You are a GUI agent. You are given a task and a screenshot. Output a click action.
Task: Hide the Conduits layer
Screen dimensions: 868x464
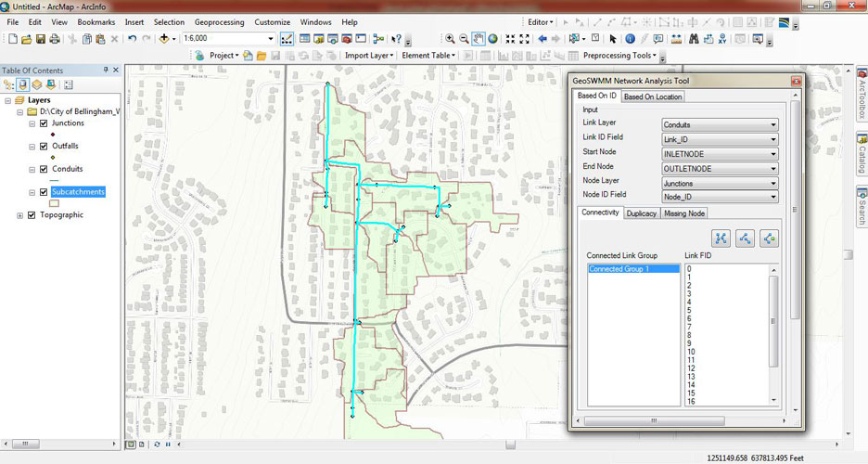click(44, 169)
